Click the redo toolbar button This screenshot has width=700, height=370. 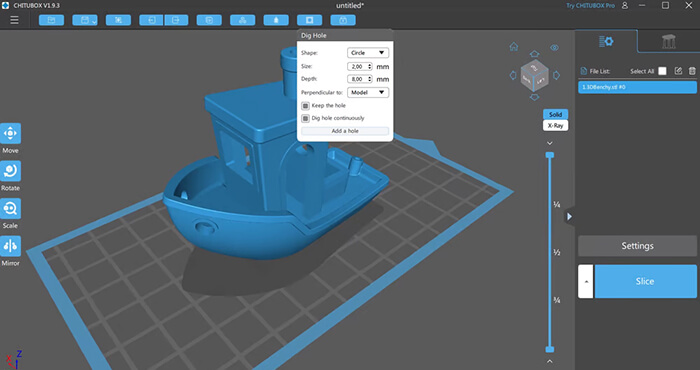(x=176, y=20)
